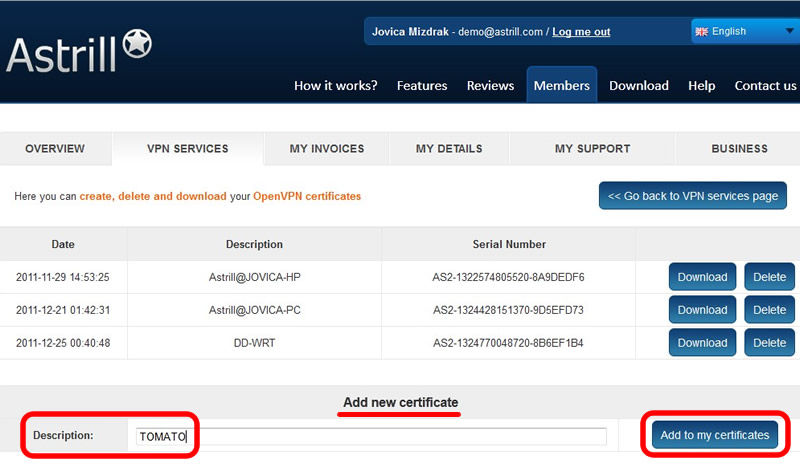Screen dimensions: 800x468
Task: Click the Add new certificate heading
Action: click(x=401, y=402)
